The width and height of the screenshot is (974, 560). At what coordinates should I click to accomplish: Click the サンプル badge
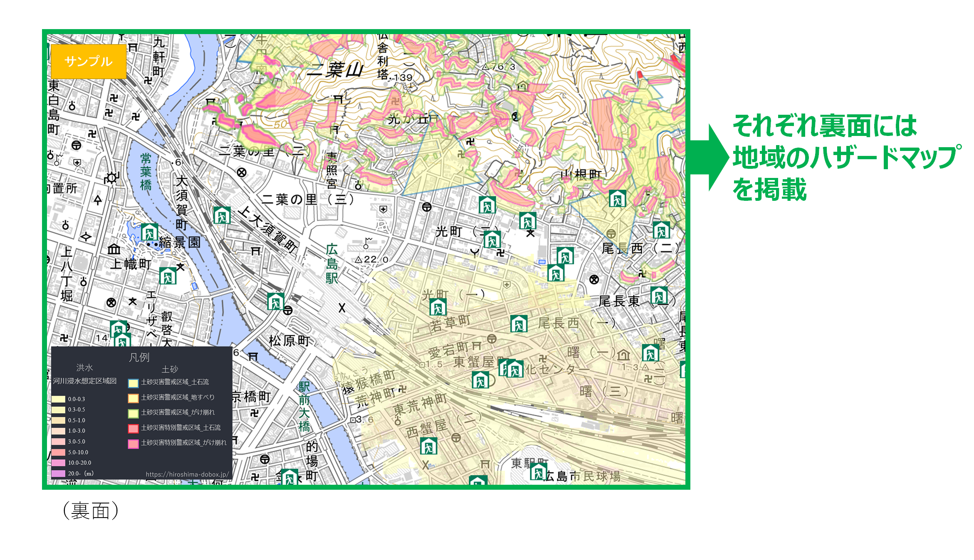click(x=88, y=61)
